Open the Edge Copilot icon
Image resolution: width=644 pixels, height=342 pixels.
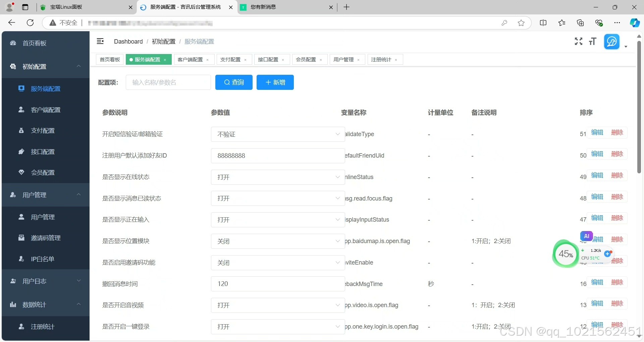pyautogui.click(x=634, y=23)
